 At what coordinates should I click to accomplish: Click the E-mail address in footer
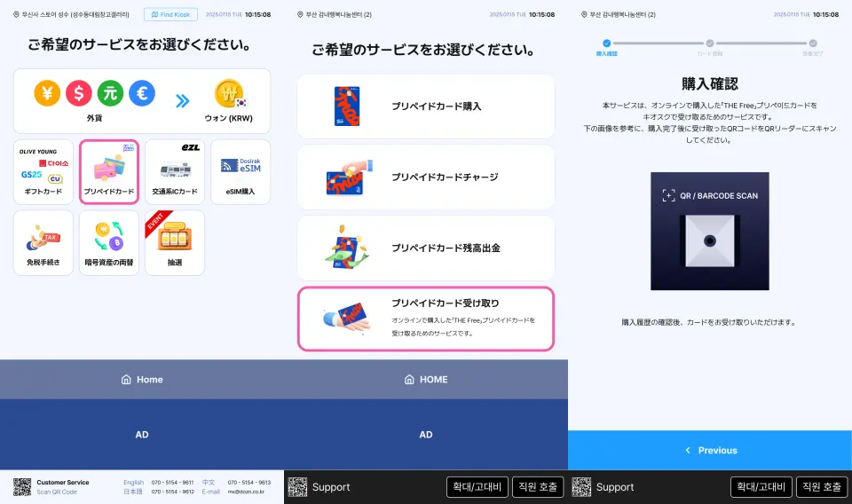pyautogui.click(x=246, y=492)
